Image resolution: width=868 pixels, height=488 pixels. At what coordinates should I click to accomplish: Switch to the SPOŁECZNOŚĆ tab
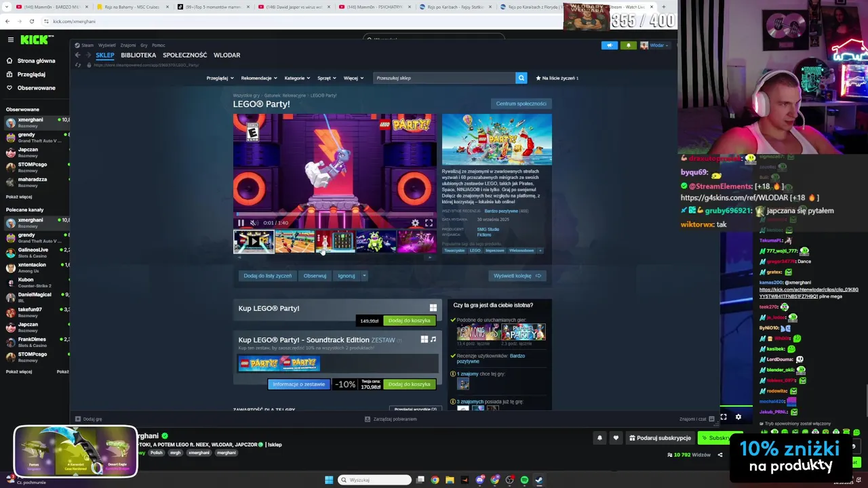pos(184,55)
